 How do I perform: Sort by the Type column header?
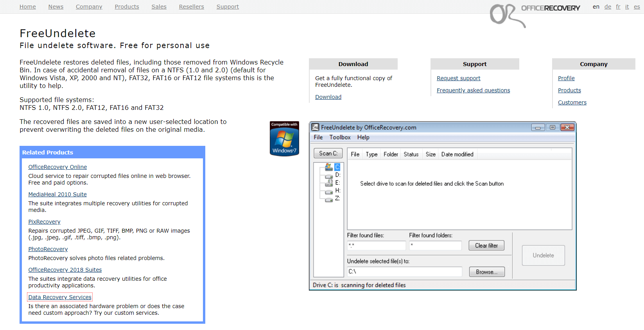pyautogui.click(x=371, y=154)
